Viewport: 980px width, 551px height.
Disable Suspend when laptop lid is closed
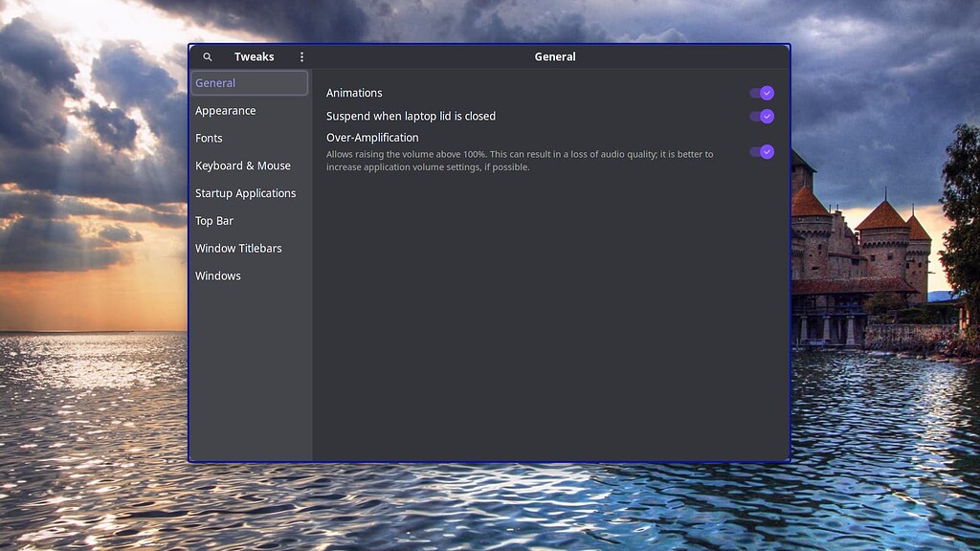click(x=764, y=116)
